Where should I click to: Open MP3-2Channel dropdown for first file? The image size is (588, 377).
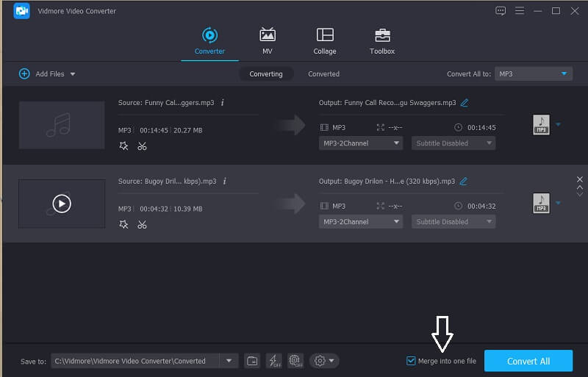tap(360, 143)
